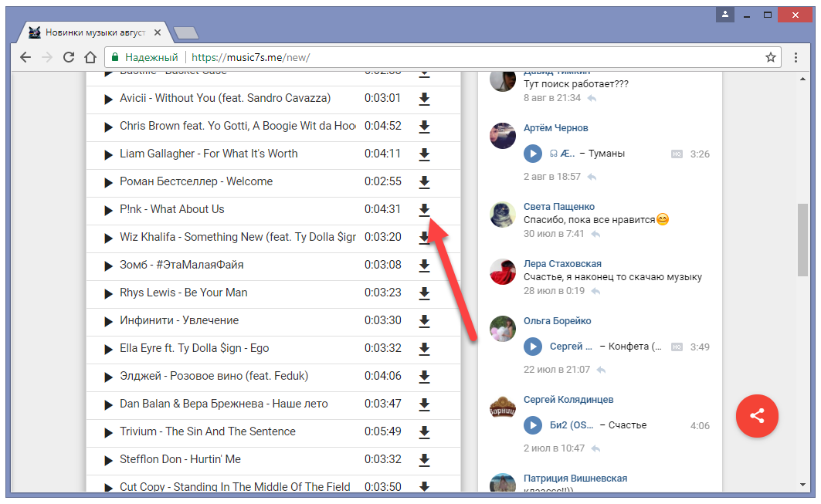Viewport: 821px width, 504px height.
Task: Click the address bar URL field
Action: click(x=463, y=57)
